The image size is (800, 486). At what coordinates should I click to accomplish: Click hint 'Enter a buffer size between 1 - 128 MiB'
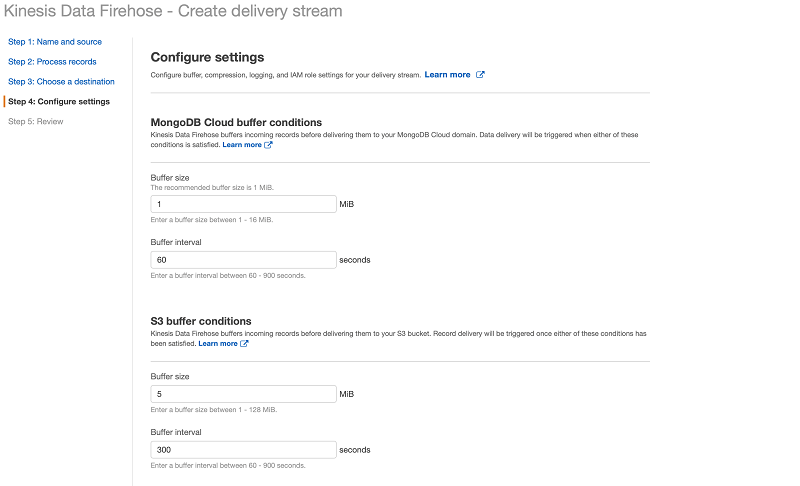tap(214, 410)
